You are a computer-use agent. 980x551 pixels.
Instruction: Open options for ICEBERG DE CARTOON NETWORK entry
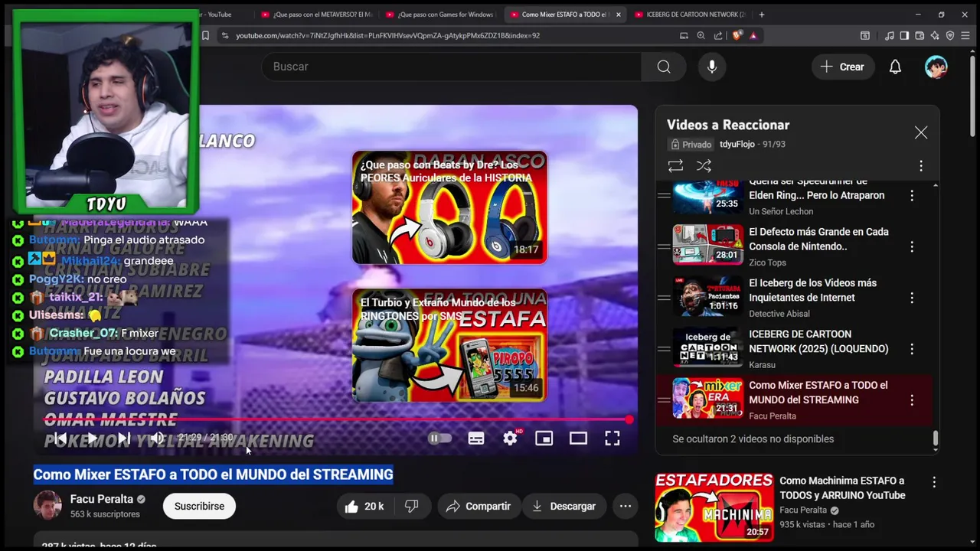pyautogui.click(x=912, y=349)
